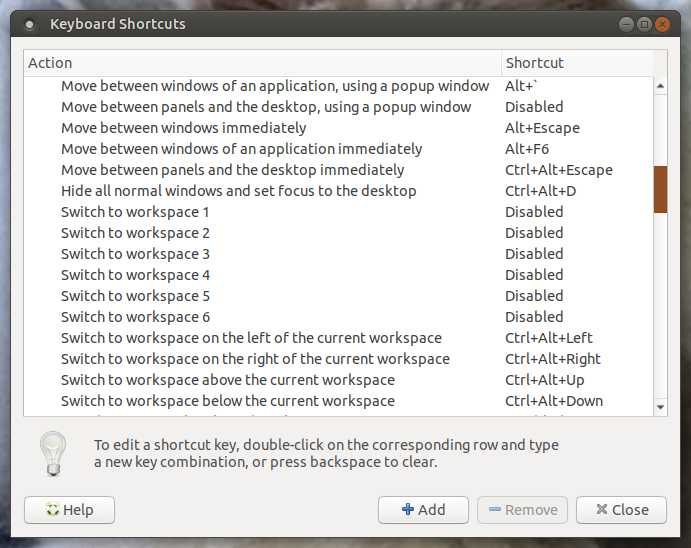The image size is (691, 548).
Task: Sort by the Shortcut column header
Action: 578,63
